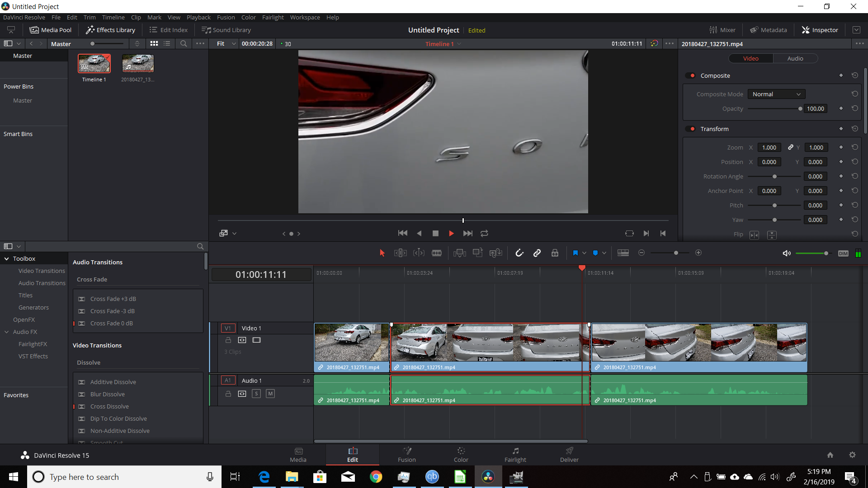Play timeline in reverse
868x488 pixels.
tap(419, 234)
